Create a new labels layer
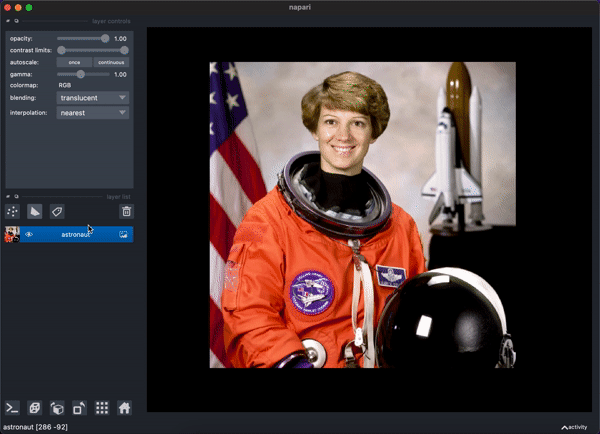600x434 pixels. point(57,211)
